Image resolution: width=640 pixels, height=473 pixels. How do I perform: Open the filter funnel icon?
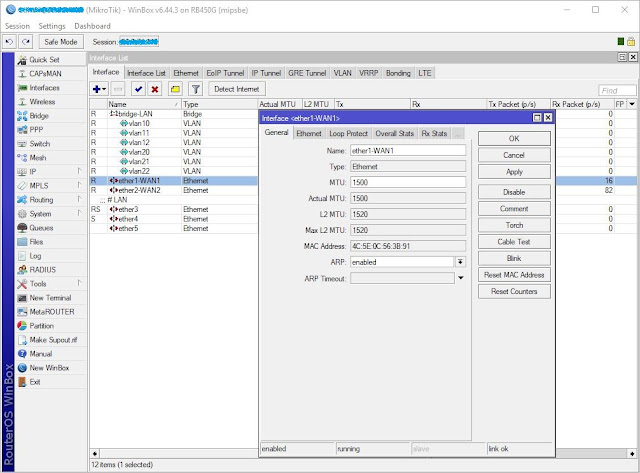coord(196,89)
